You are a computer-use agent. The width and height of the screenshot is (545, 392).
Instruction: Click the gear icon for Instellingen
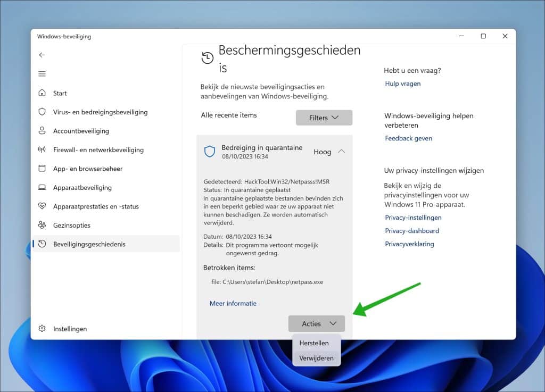(42, 329)
